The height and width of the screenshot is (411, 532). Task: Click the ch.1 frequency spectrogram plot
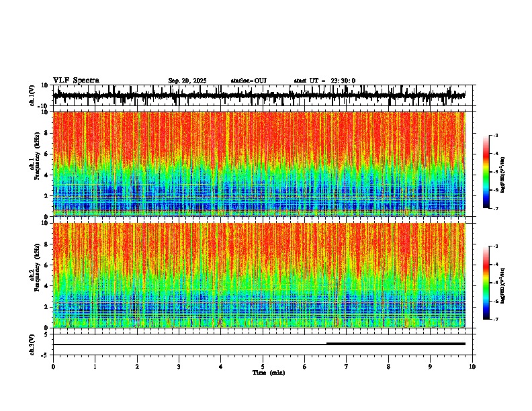259,164
